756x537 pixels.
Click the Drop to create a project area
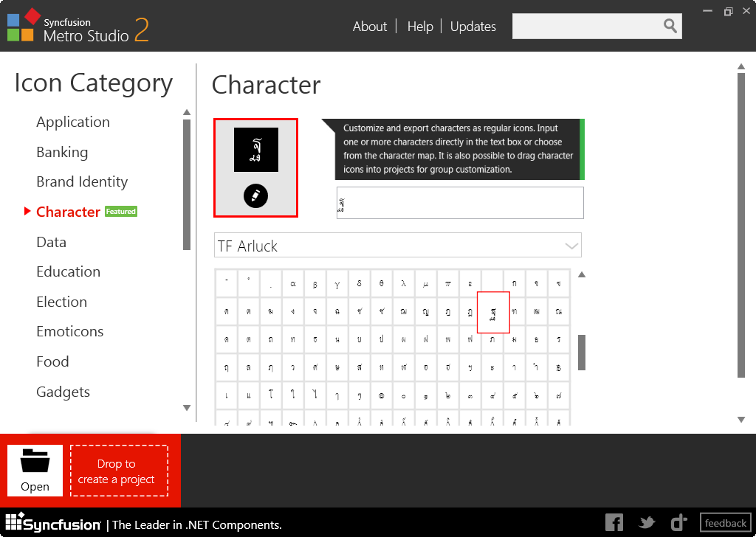click(119, 471)
